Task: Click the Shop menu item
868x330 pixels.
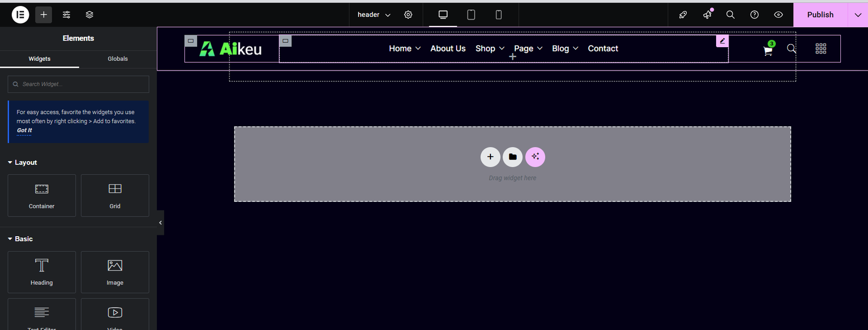Action: pyautogui.click(x=485, y=48)
